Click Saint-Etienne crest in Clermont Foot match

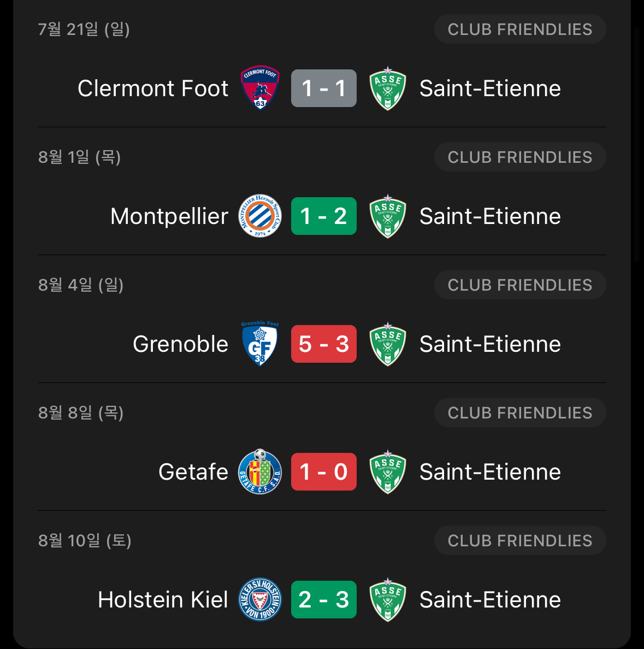(387, 88)
